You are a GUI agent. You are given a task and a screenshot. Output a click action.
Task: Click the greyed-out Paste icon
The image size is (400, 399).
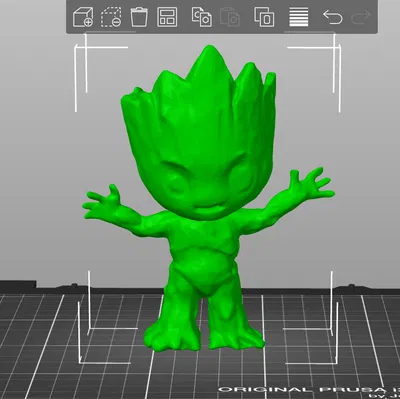[x=230, y=17]
